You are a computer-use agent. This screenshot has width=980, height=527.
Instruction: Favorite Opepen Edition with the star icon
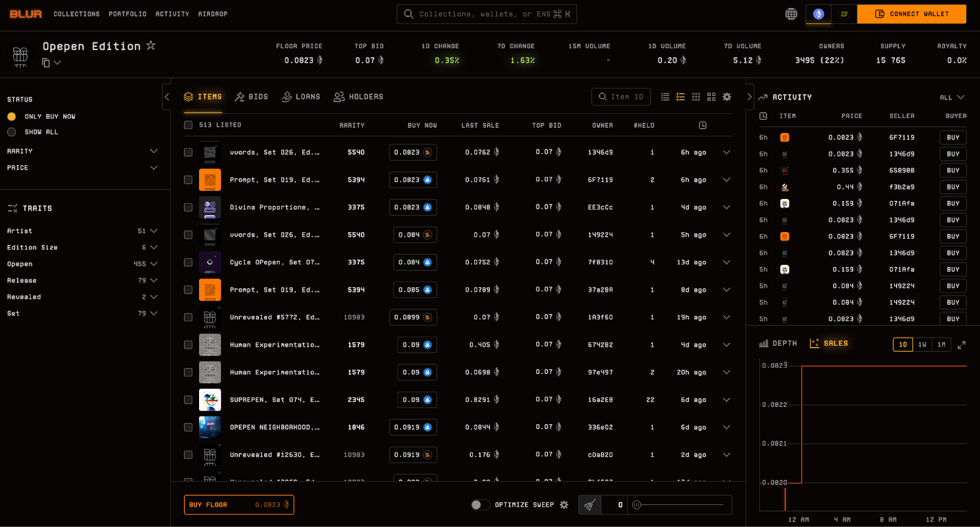(x=151, y=45)
